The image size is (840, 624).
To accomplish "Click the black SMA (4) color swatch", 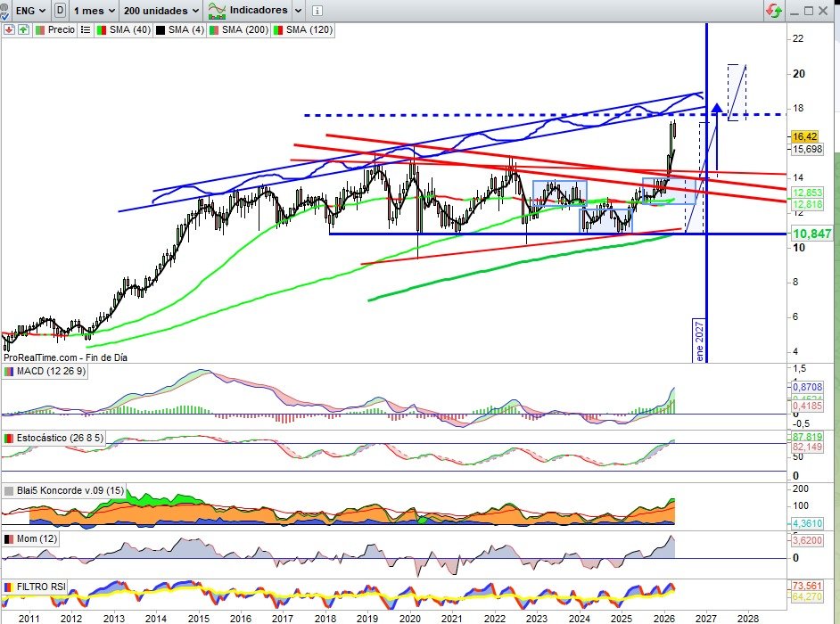I will coord(161,30).
